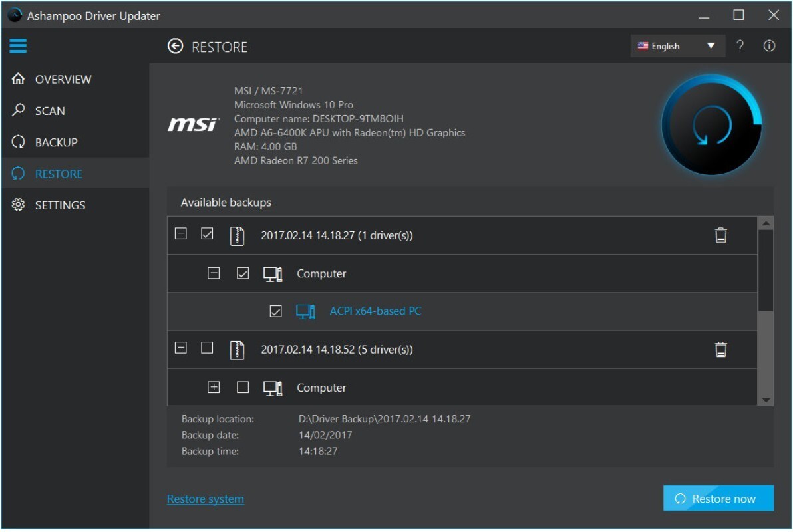This screenshot has width=793, height=532.
Task: Collapse the 2017.02.14 14.18.27 backup entry
Action: [180, 233]
